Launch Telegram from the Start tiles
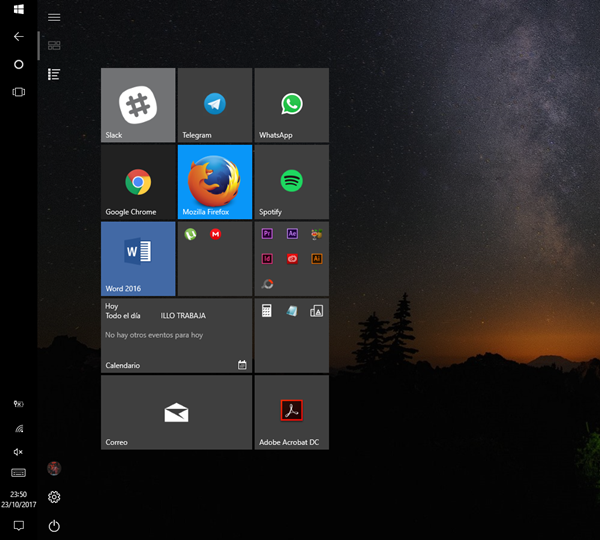This screenshot has height=540, width=600. [214, 105]
